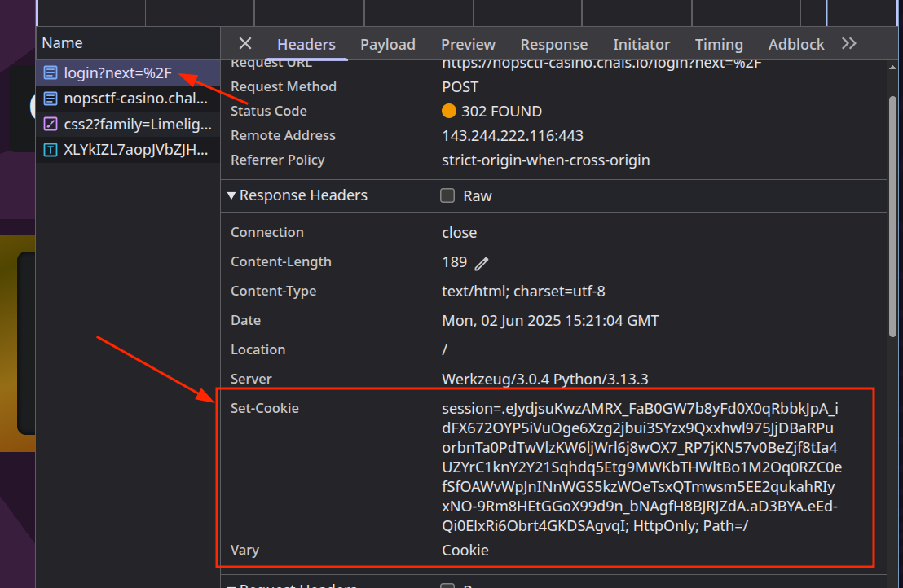This screenshot has height=588, width=903.
Task: Open the Adblock tab
Action: 796,45
